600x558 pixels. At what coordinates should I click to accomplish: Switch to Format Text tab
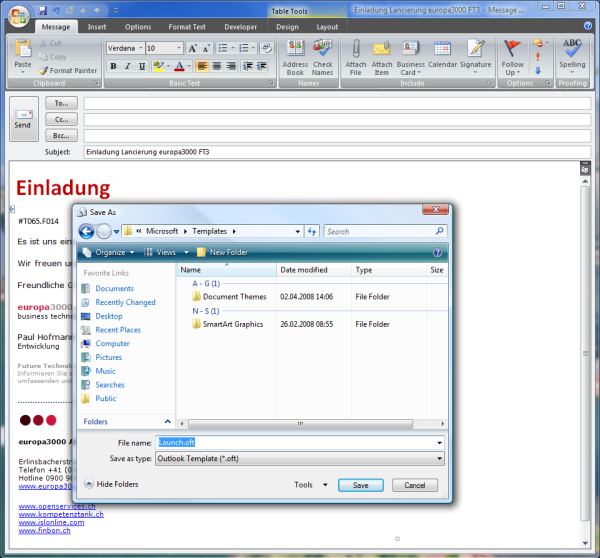click(x=187, y=27)
